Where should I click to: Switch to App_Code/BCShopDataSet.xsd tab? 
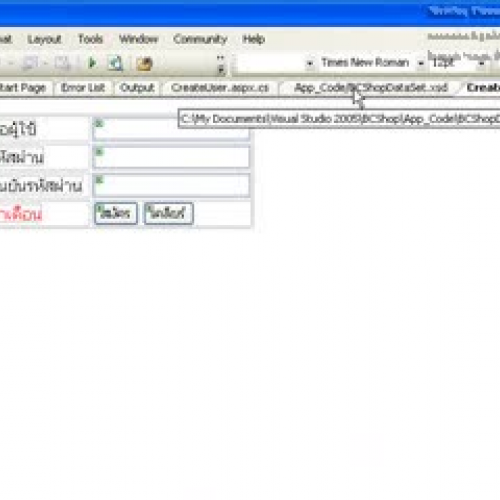click(x=371, y=88)
